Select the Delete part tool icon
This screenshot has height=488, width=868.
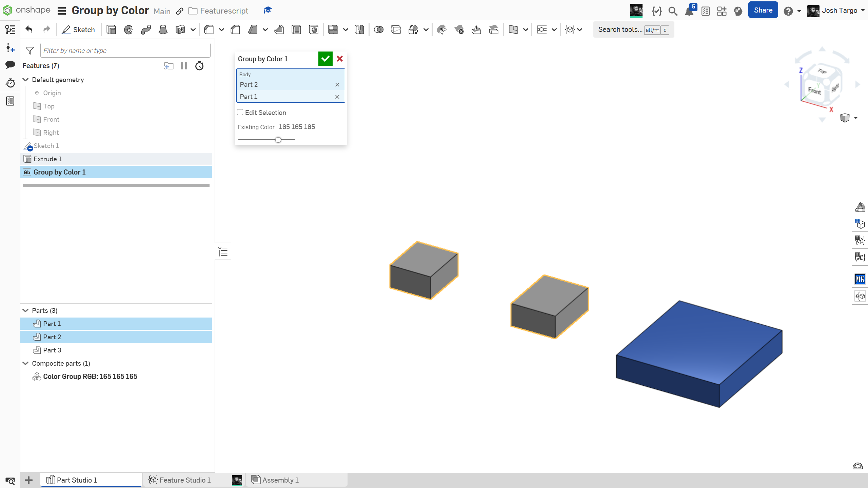coord(459,30)
